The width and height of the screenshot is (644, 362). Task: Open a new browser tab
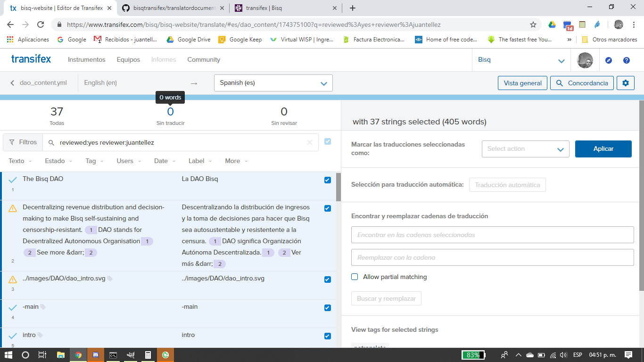pos(353,8)
